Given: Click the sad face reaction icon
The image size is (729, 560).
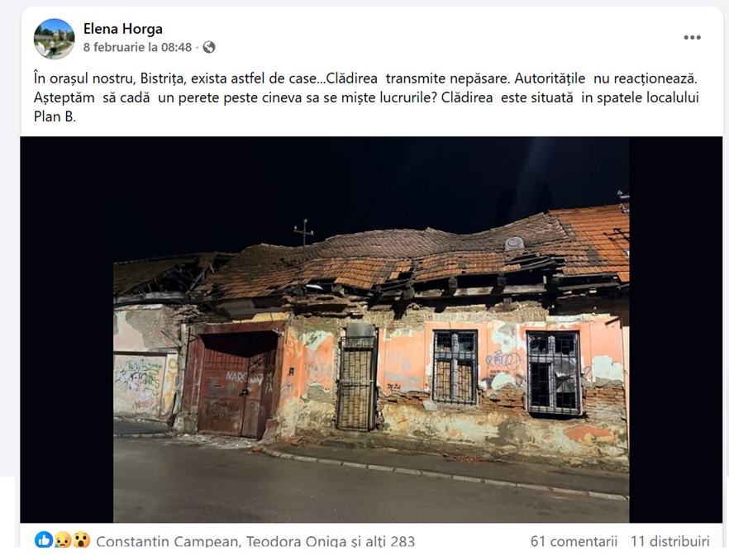Looking at the screenshot, I should (62, 540).
